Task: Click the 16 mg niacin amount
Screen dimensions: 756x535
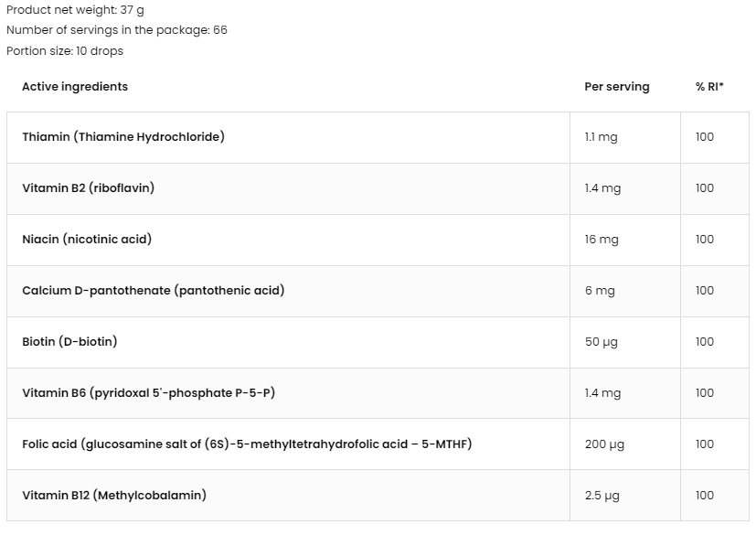Action: 602,240
